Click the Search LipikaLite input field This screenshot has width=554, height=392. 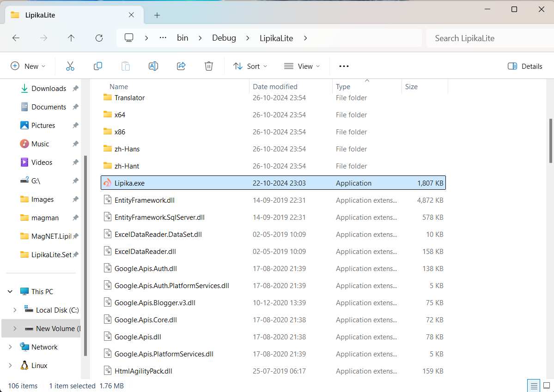(x=487, y=38)
